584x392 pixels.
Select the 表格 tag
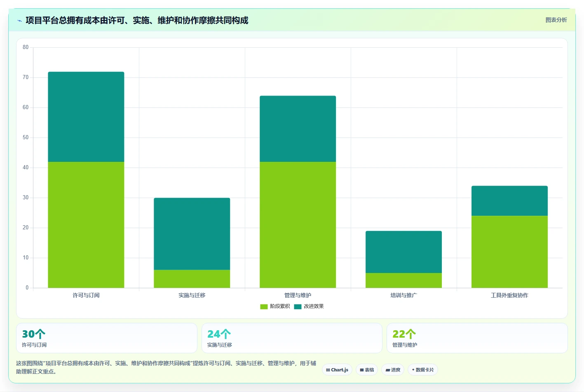[367, 370]
